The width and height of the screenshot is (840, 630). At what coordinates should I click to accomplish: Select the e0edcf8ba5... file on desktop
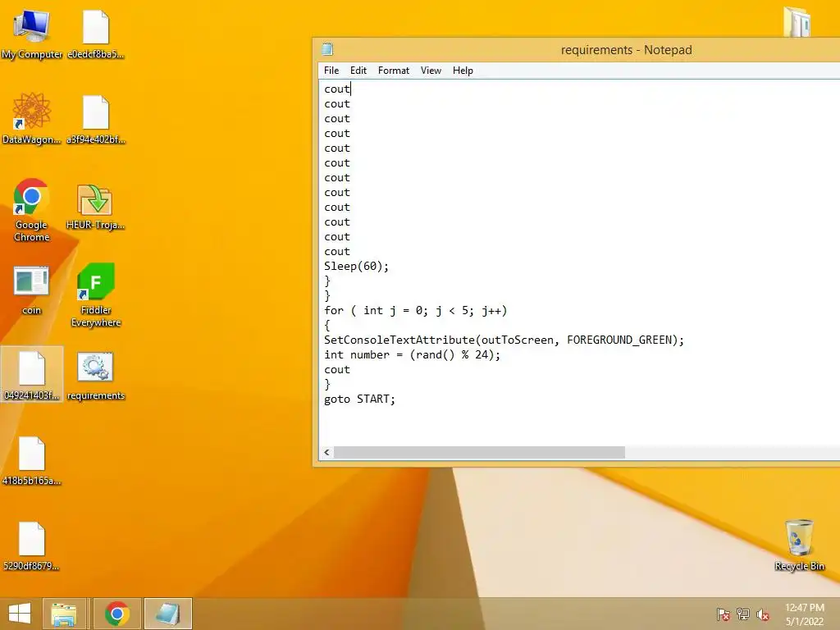[x=96, y=33]
